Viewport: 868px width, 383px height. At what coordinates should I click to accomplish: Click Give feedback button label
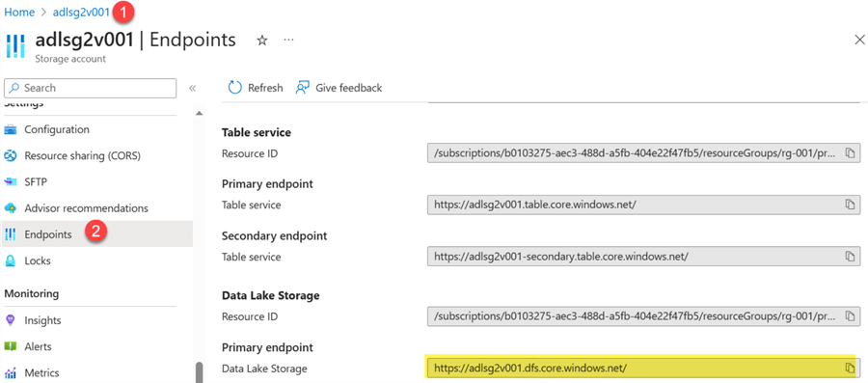[x=349, y=88]
